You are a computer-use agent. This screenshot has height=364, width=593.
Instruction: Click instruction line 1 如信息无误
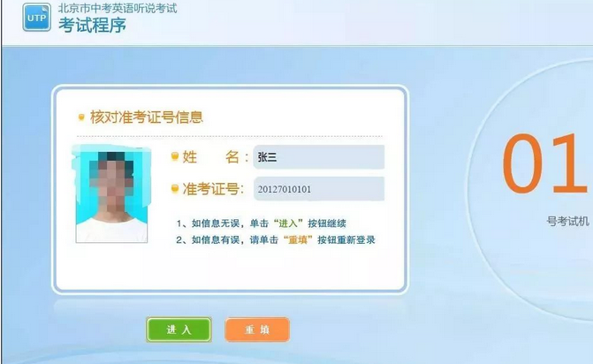click(261, 224)
